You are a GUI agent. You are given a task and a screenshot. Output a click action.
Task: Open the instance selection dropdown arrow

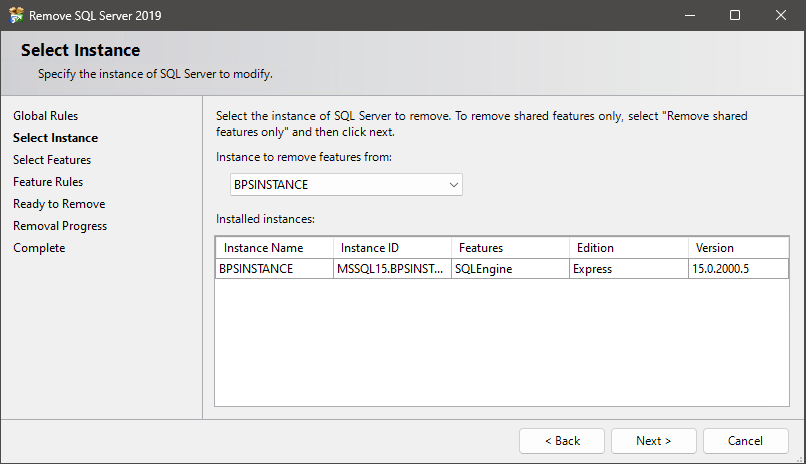tap(453, 184)
